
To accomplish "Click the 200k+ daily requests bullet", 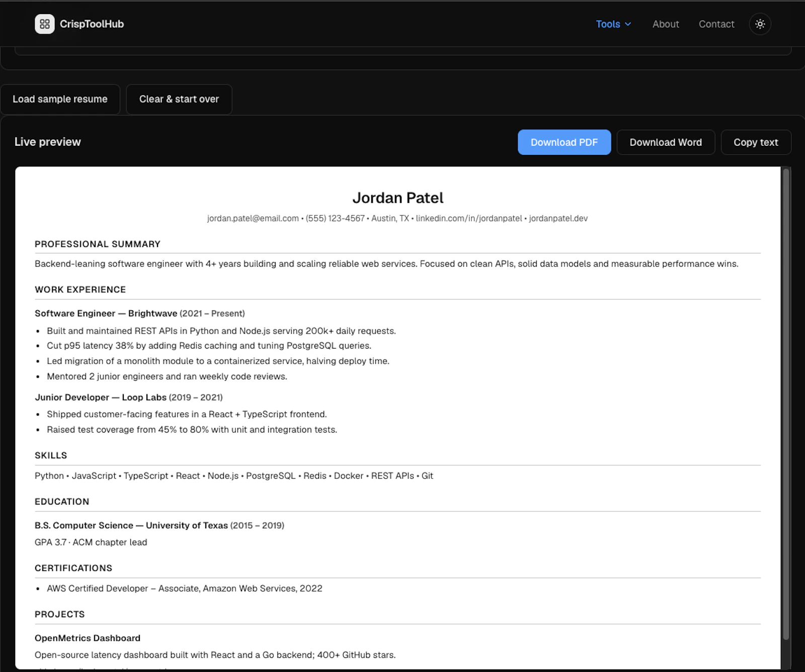I will [221, 331].
